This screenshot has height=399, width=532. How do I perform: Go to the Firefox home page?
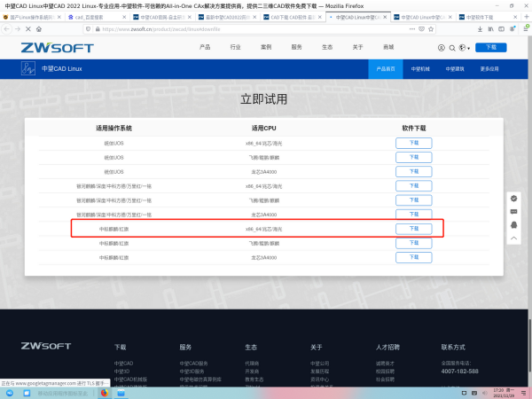tap(39, 29)
